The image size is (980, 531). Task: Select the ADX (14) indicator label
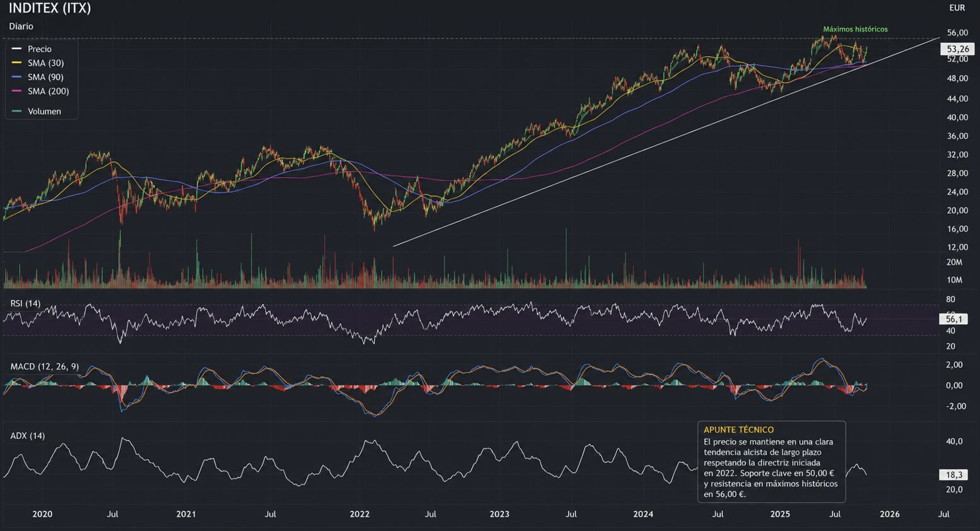pos(28,436)
